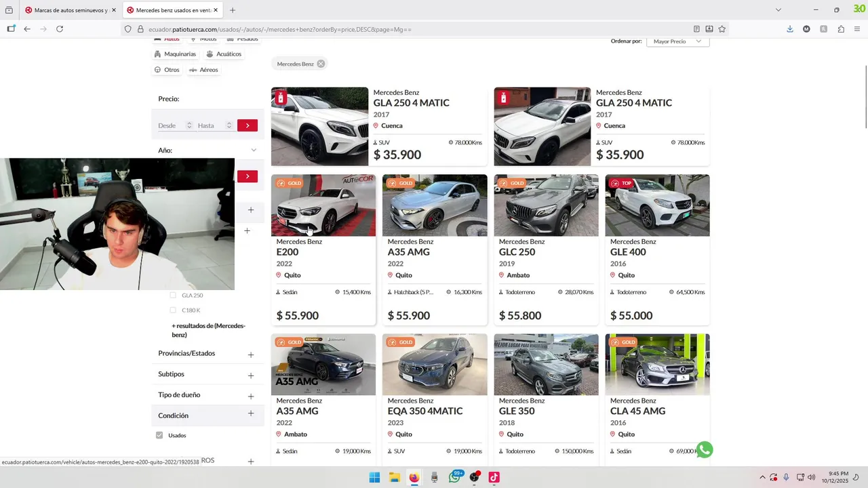Open the white GLE 400 car photo
868x488 pixels.
point(657,205)
